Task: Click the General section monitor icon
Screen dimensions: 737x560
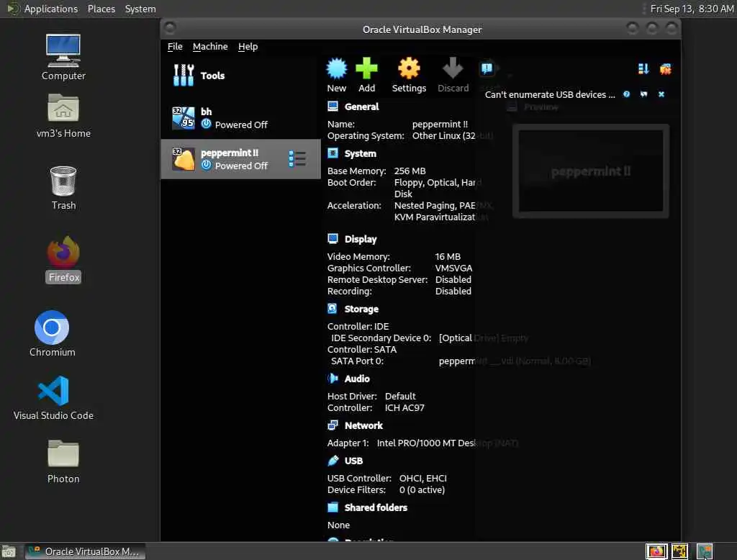Action: point(333,107)
